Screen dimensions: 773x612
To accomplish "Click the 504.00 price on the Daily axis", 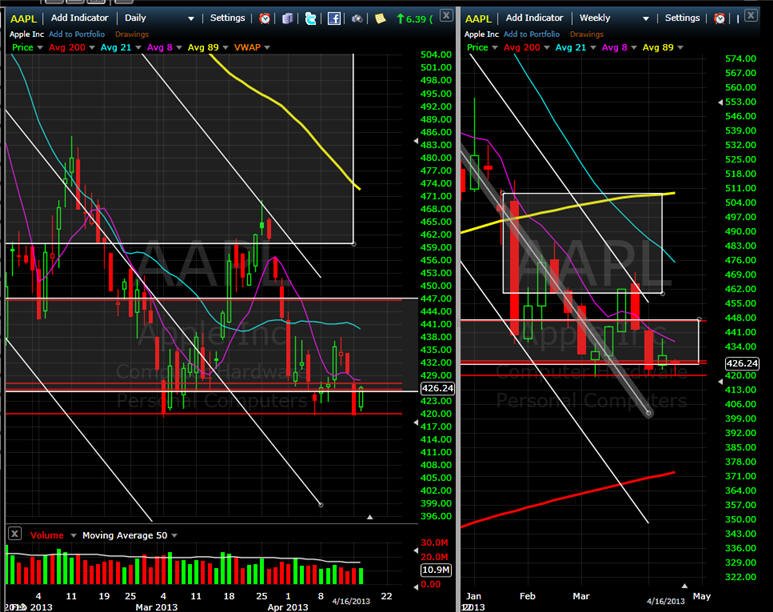I will [x=436, y=55].
